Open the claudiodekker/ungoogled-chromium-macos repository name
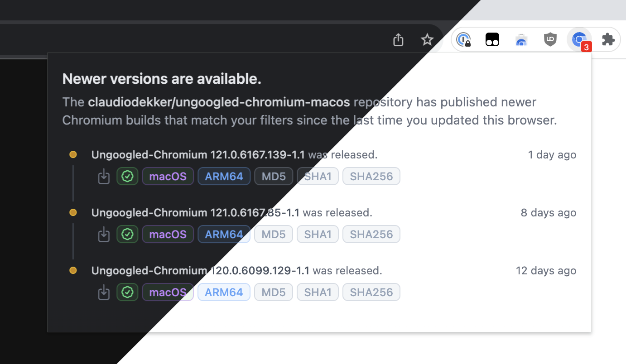 [x=219, y=102]
